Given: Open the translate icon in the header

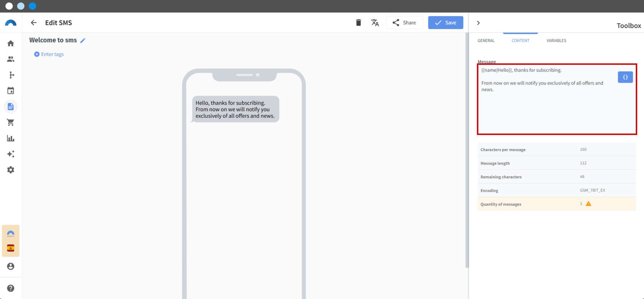Looking at the screenshot, I should (x=375, y=23).
